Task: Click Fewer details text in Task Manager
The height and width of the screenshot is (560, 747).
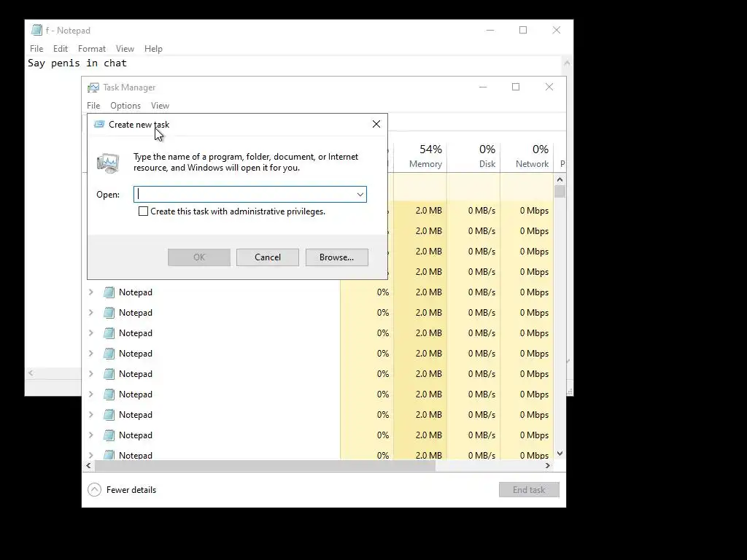Action: point(131,489)
